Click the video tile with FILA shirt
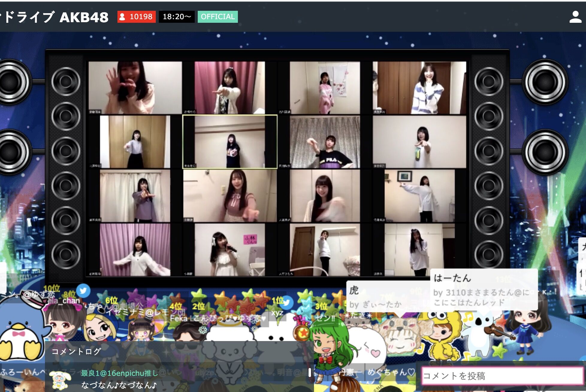 pos(325,142)
